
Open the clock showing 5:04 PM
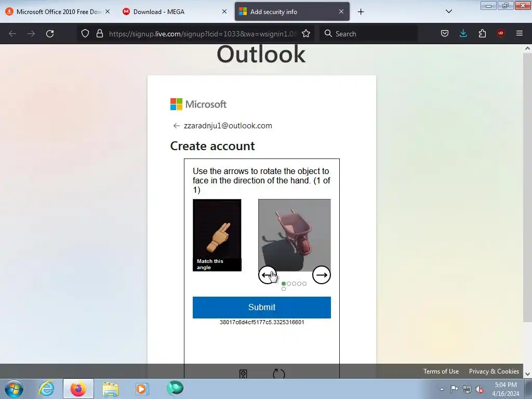(x=506, y=389)
